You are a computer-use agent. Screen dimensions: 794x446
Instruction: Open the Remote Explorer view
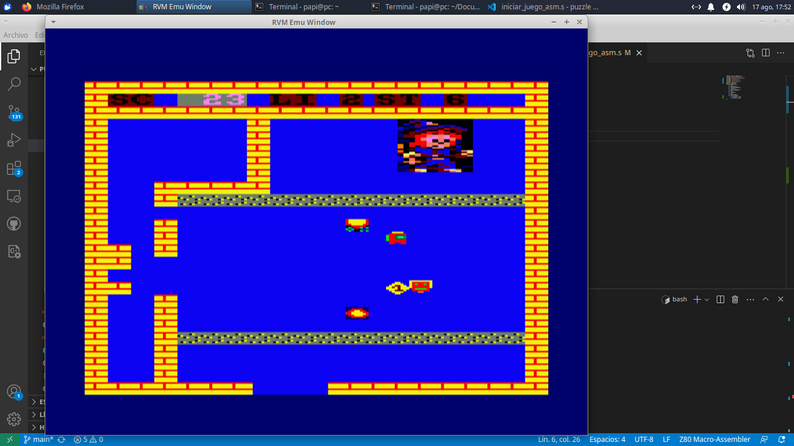[14, 196]
